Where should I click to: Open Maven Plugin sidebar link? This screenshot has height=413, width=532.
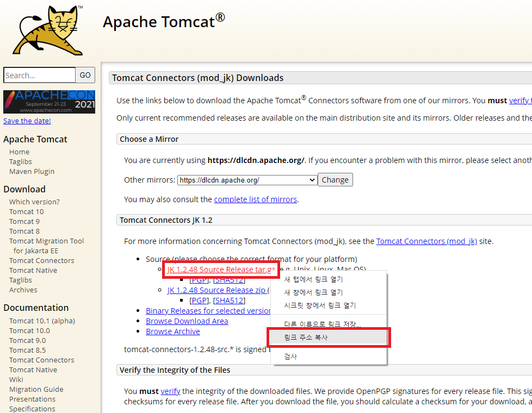(32, 172)
